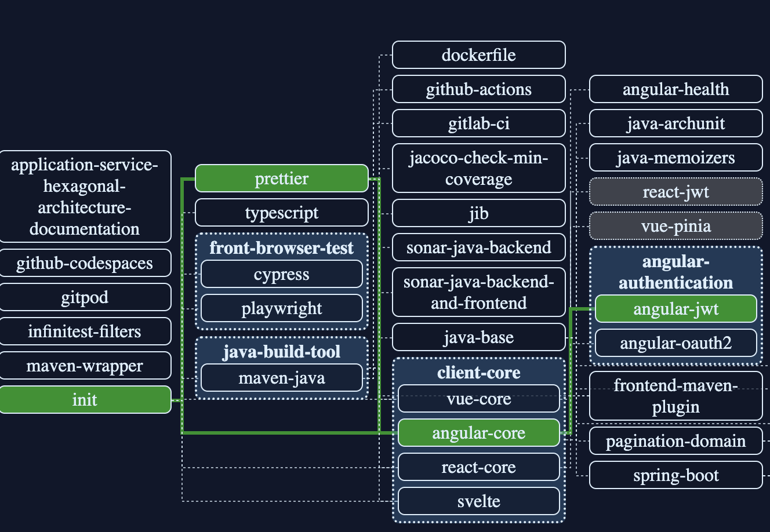Click the angular-authentication group heading
Image resolution: width=770 pixels, height=532 pixels.
[675, 272]
